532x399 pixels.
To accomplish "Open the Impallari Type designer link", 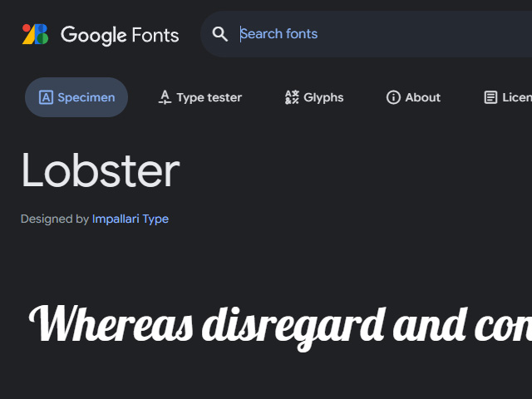I will pyautogui.click(x=131, y=219).
